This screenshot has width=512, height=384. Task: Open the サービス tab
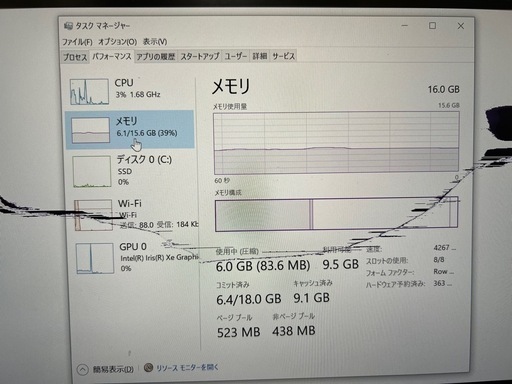283,56
